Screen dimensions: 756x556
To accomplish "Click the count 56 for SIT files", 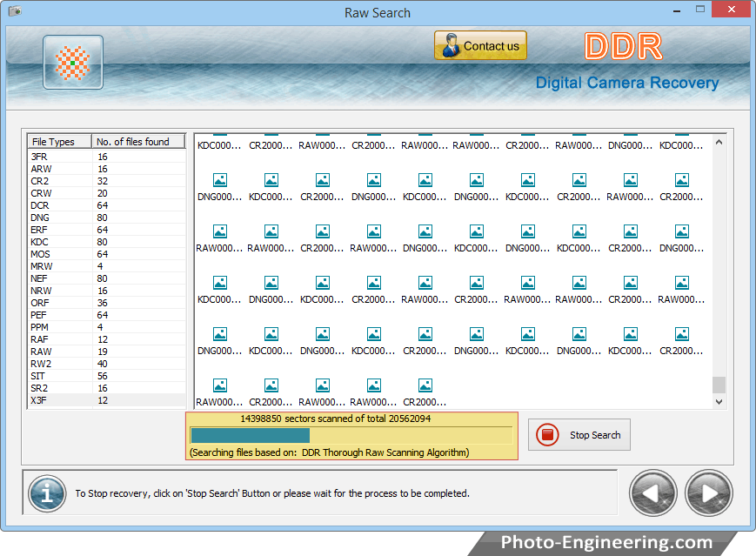I will click(102, 376).
